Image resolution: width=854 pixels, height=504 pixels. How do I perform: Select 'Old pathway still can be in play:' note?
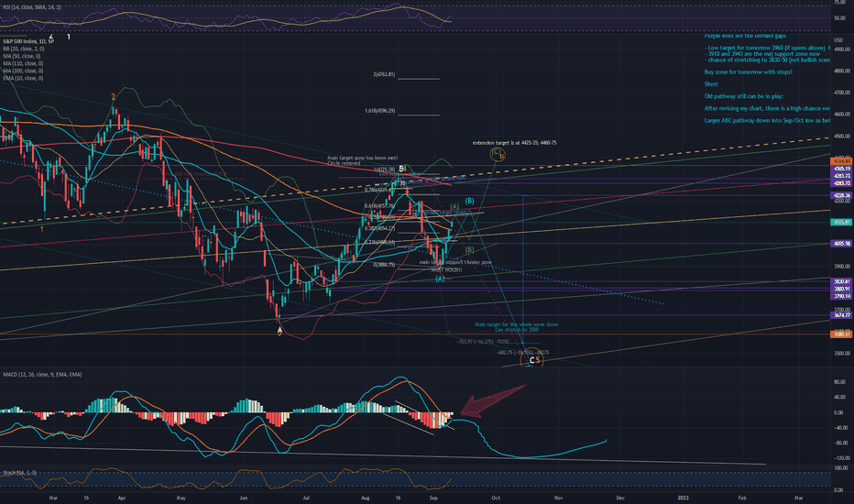[x=744, y=96]
